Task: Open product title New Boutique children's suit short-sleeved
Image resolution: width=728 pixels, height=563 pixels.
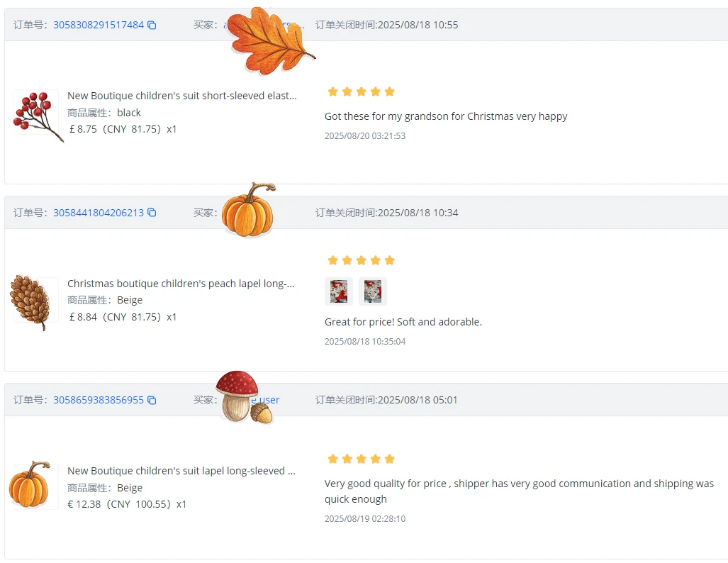Action: click(182, 96)
